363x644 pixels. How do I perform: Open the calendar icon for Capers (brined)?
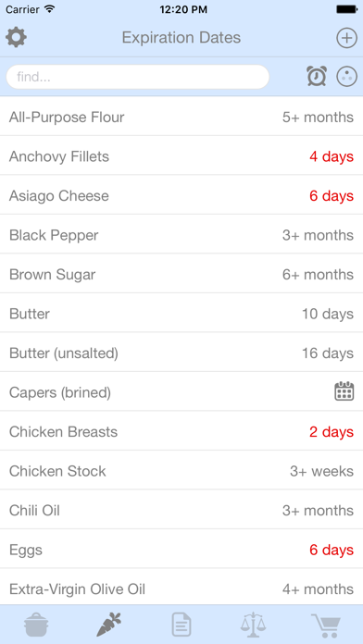coord(344,391)
